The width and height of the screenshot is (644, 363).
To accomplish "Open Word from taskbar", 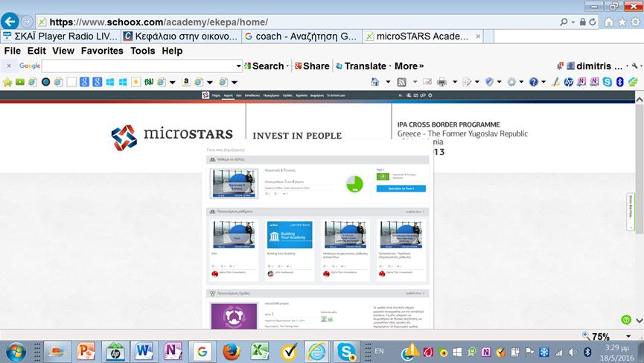I will [x=144, y=352].
